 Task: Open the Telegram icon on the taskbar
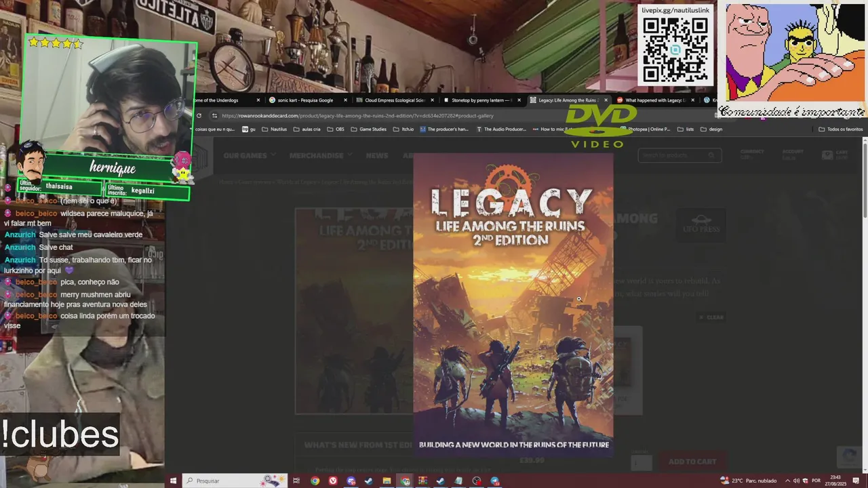[x=494, y=481]
